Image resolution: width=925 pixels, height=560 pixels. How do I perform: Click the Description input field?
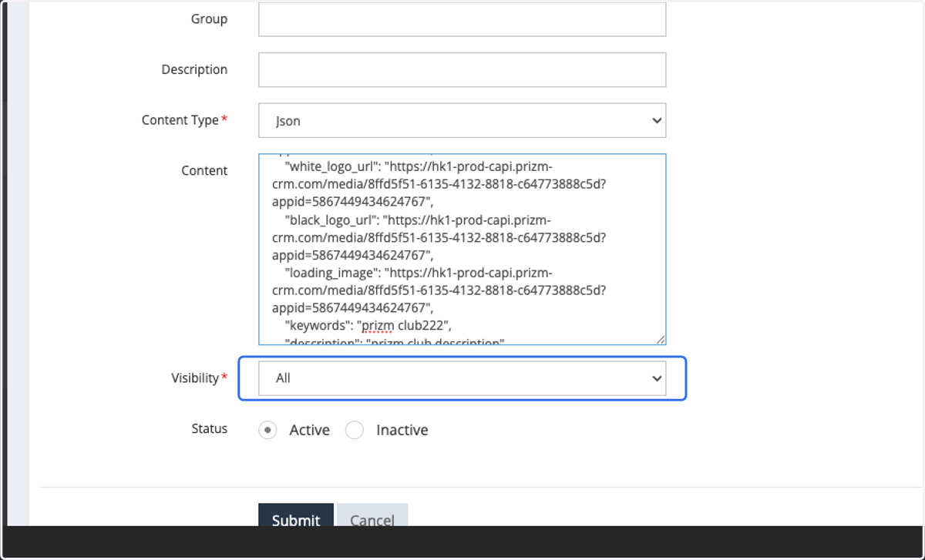(x=462, y=69)
